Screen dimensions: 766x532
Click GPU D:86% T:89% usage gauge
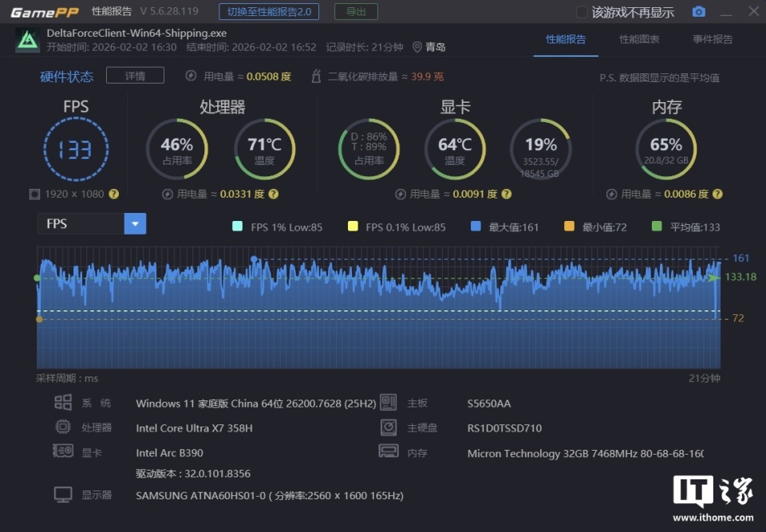coord(369,149)
